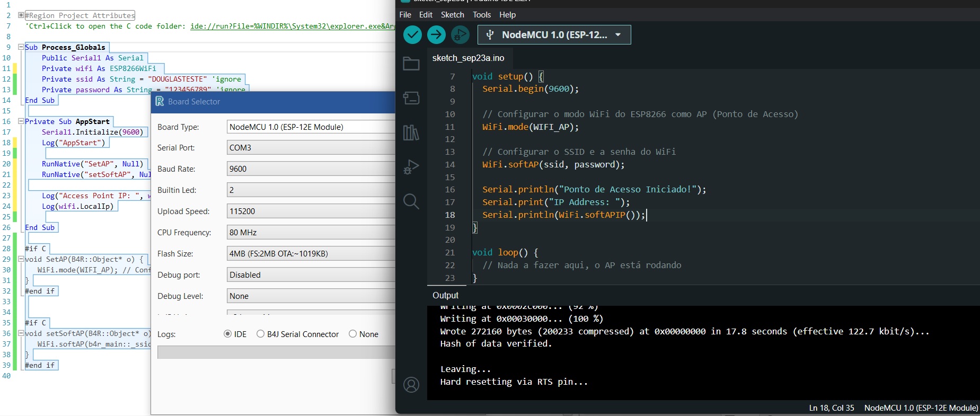Switch to the sketch_sep23a.ino tab
The image size is (980, 416).
(x=468, y=58)
